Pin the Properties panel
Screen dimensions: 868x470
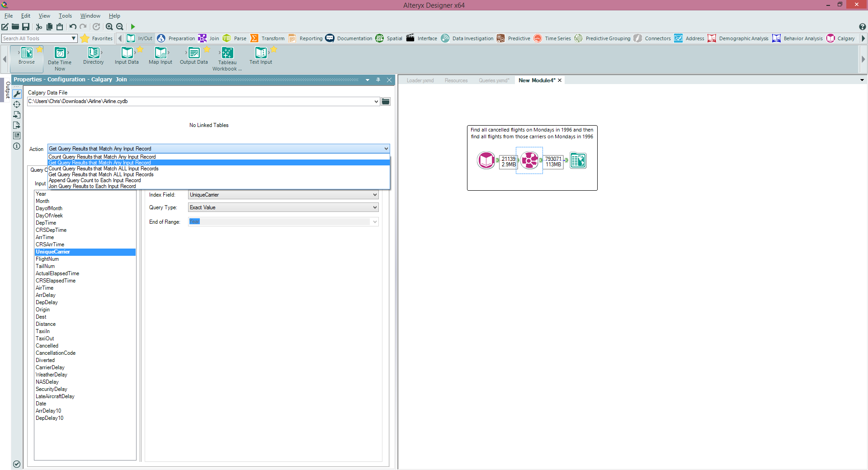tap(378, 80)
